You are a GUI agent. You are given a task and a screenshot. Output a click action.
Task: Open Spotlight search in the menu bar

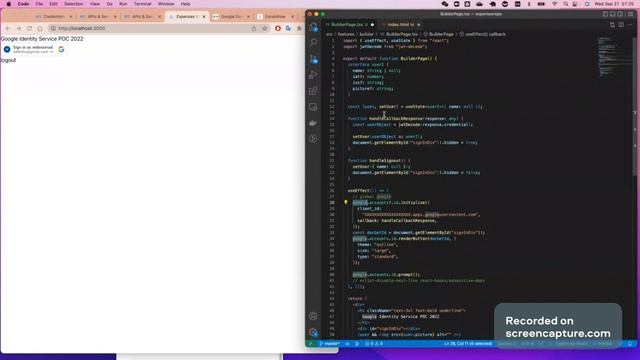566,4
